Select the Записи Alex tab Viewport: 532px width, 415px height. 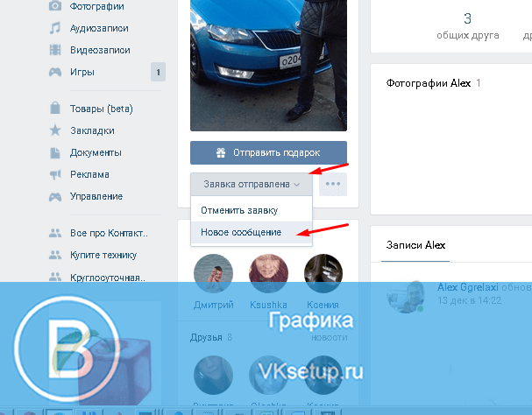click(x=415, y=245)
